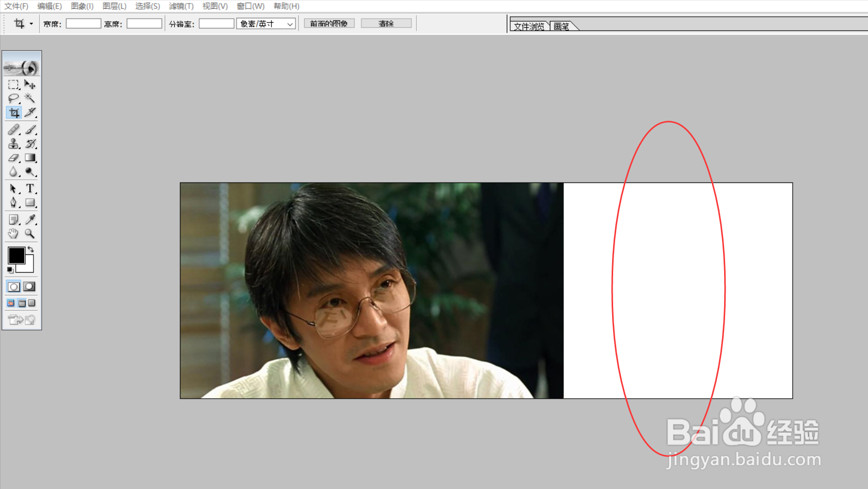Select the Healing Brush tool
Image resolution: width=868 pixels, height=489 pixels.
tap(14, 130)
